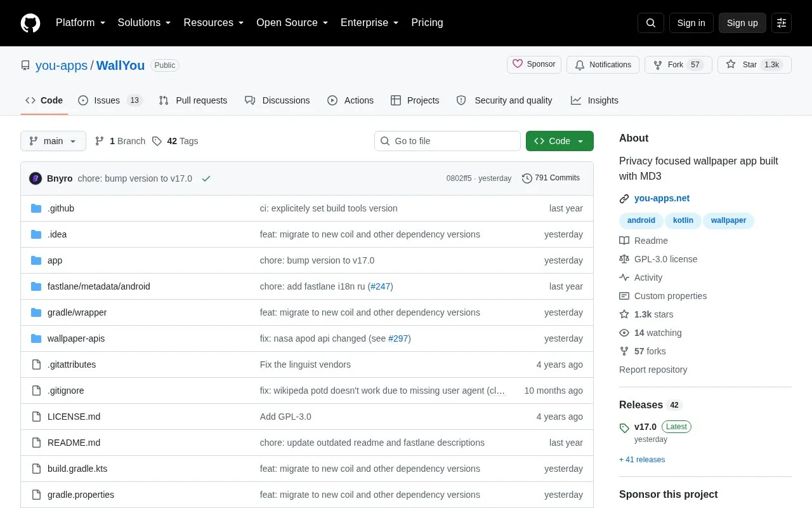Image resolution: width=812 pixels, height=508 pixels.
Task: Open the Pricing page link
Action: tap(427, 23)
